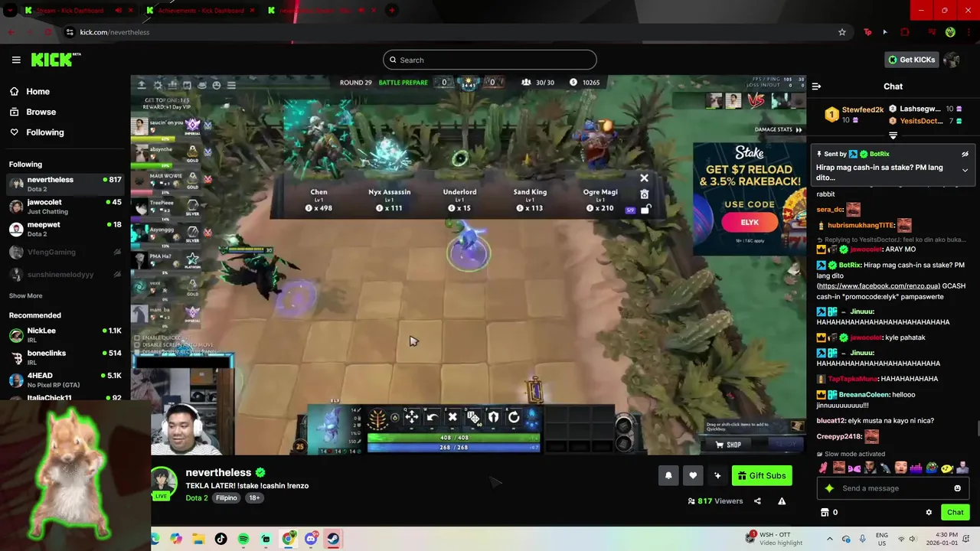The image size is (980, 551).
Task: Open the hamburger sidebar menu
Action: click(x=16, y=60)
